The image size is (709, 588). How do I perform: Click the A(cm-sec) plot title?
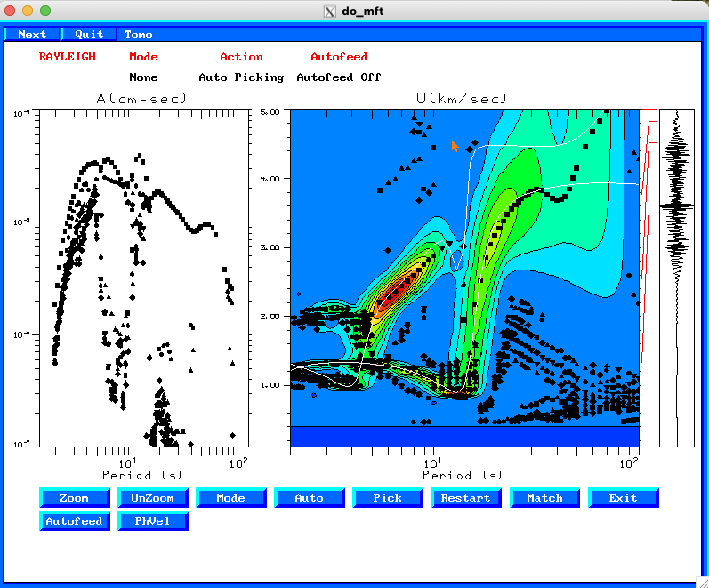(141, 98)
